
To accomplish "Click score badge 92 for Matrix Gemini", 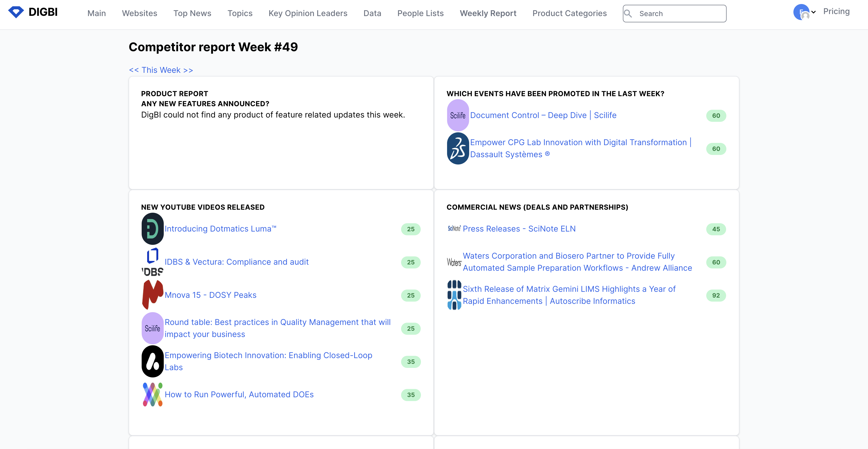I will point(716,295).
